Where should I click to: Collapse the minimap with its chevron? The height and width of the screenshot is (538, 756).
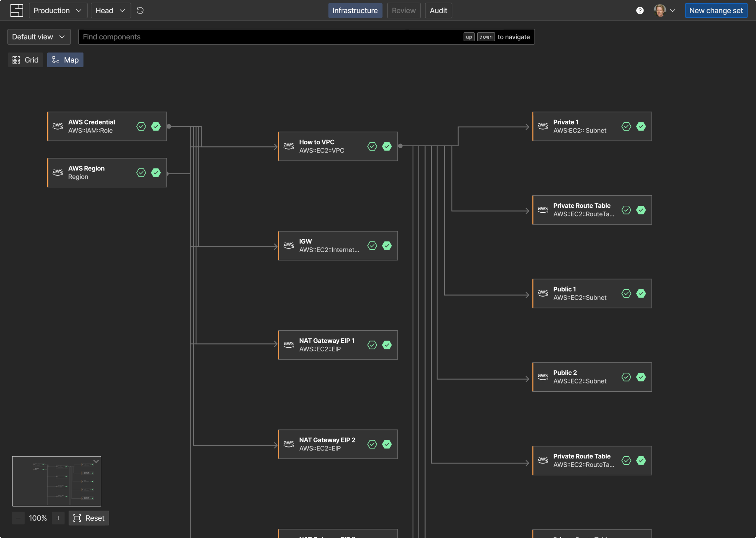pos(96,461)
